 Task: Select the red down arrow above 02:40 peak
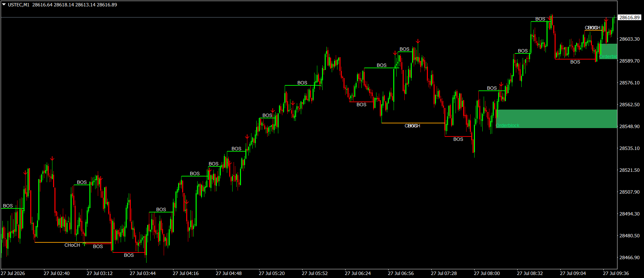[x=52, y=159]
